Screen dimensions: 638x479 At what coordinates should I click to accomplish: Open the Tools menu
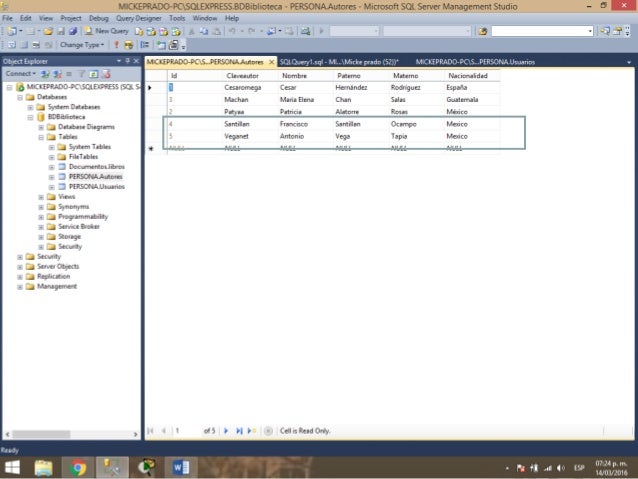pyautogui.click(x=177, y=18)
